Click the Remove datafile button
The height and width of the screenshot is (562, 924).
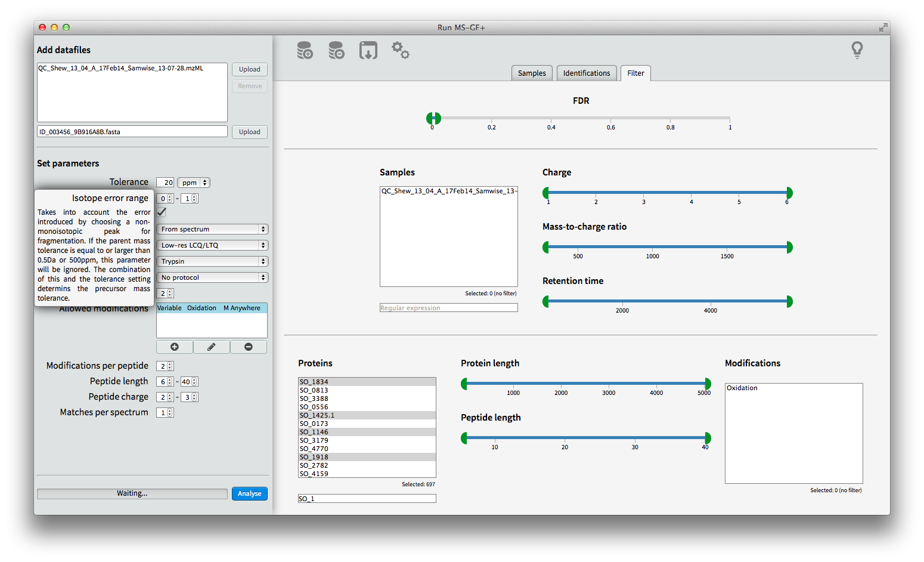click(x=250, y=86)
